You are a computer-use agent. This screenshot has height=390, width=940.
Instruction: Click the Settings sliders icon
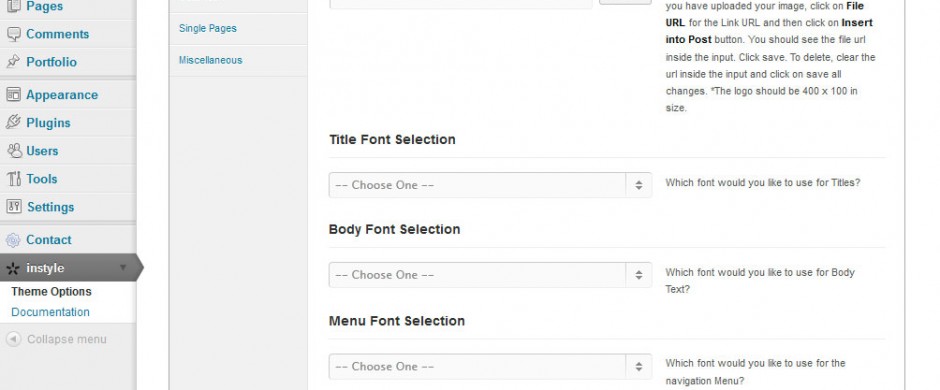[x=14, y=207]
